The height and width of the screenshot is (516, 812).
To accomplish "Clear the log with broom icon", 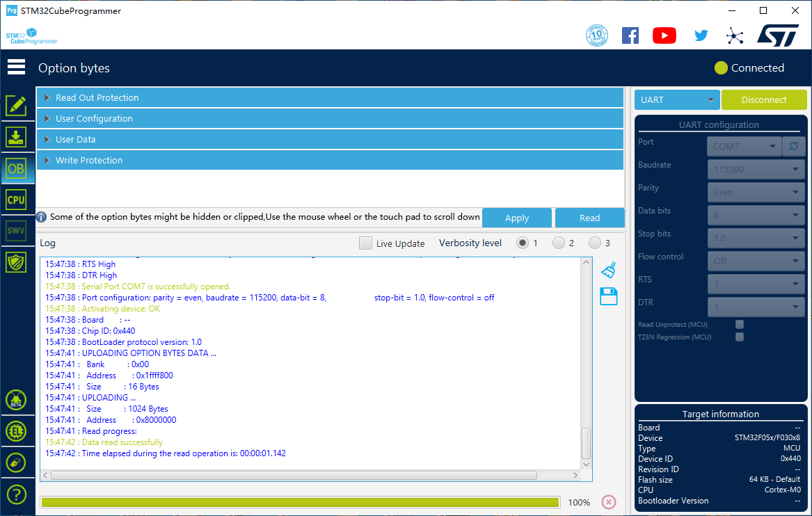I will point(609,270).
